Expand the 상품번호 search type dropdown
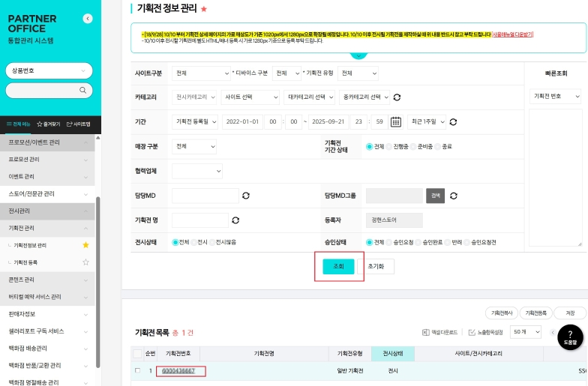This screenshot has width=588, height=386. 49,70
